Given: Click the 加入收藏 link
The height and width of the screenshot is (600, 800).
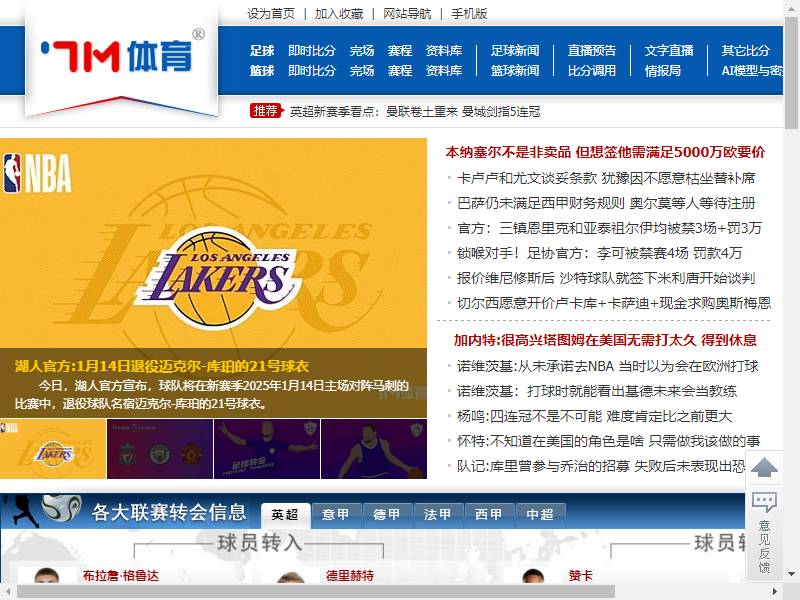Looking at the screenshot, I should (x=339, y=14).
